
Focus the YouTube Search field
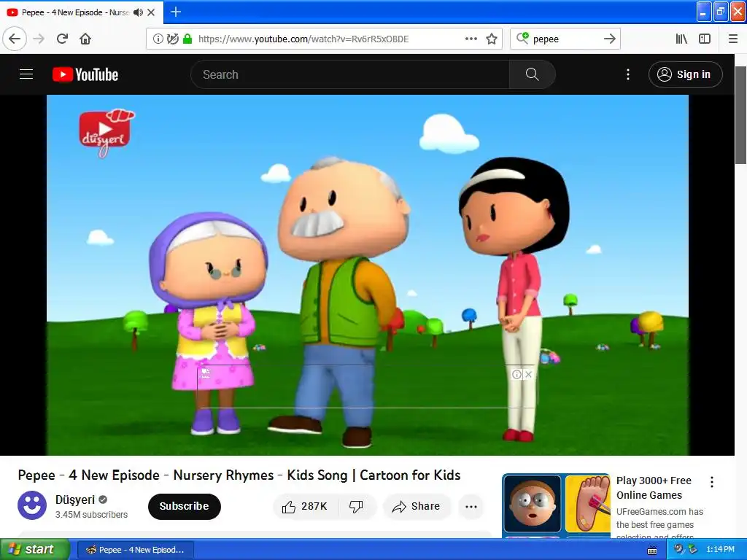click(x=349, y=74)
